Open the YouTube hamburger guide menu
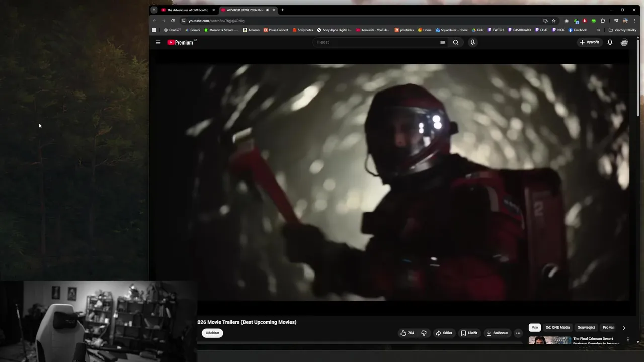Image resolution: width=644 pixels, height=362 pixels. [158, 42]
